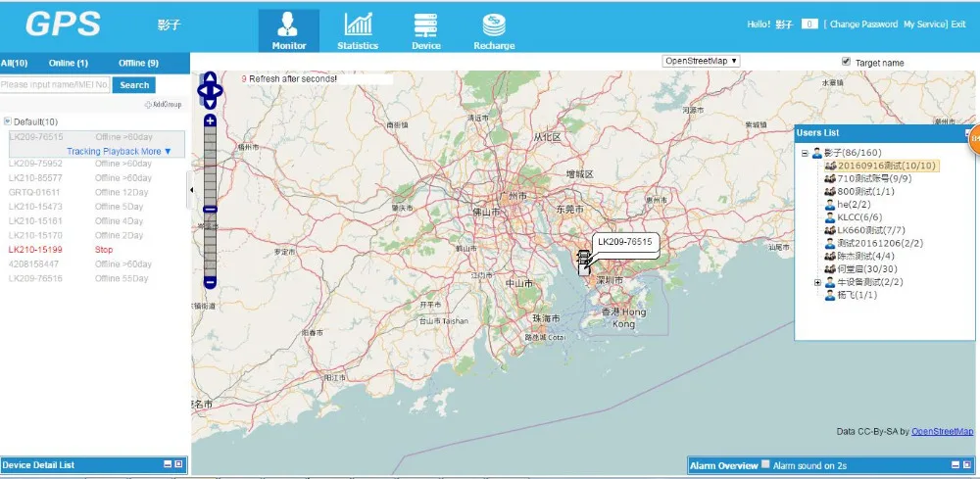The width and height of the screenshot is (980, 479).
Task: Open the OpenStreetMap map type dropdown
Action: 702,61
